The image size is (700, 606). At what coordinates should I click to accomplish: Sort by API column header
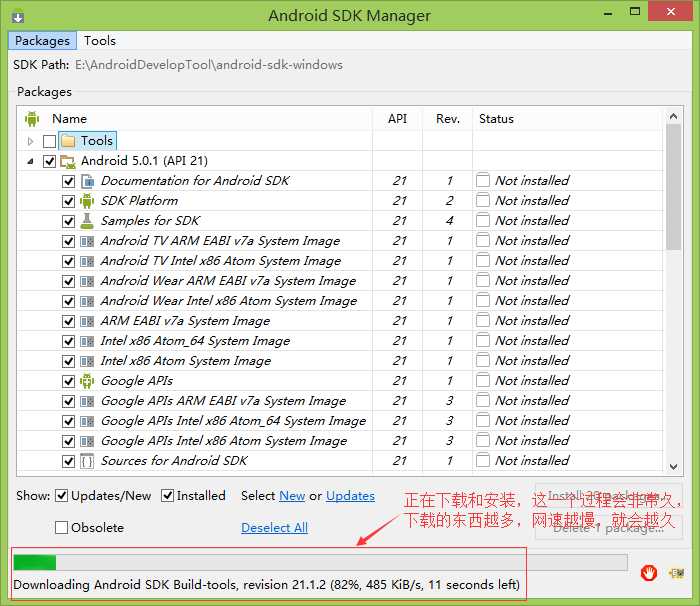point(397,119)
